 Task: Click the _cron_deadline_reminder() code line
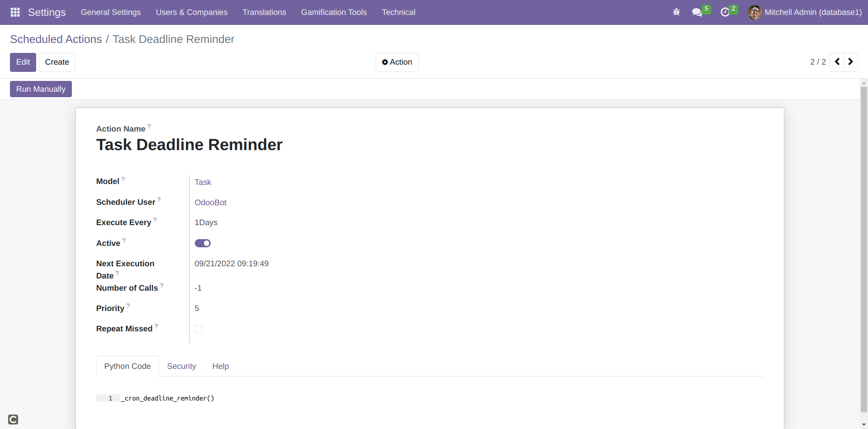[168, 398]
